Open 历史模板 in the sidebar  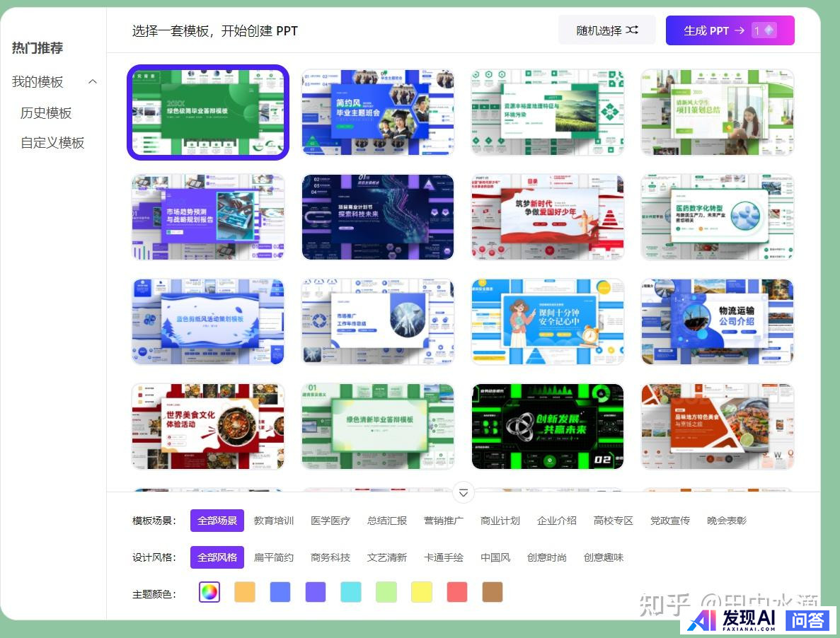46,113
